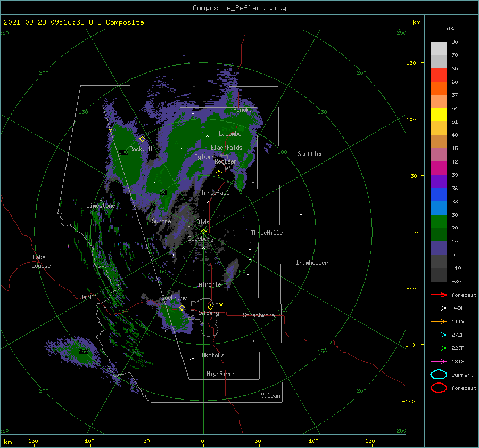Click the cyan 27ZW arrow in legend
The image size is (479, 448).
(439, 335)
